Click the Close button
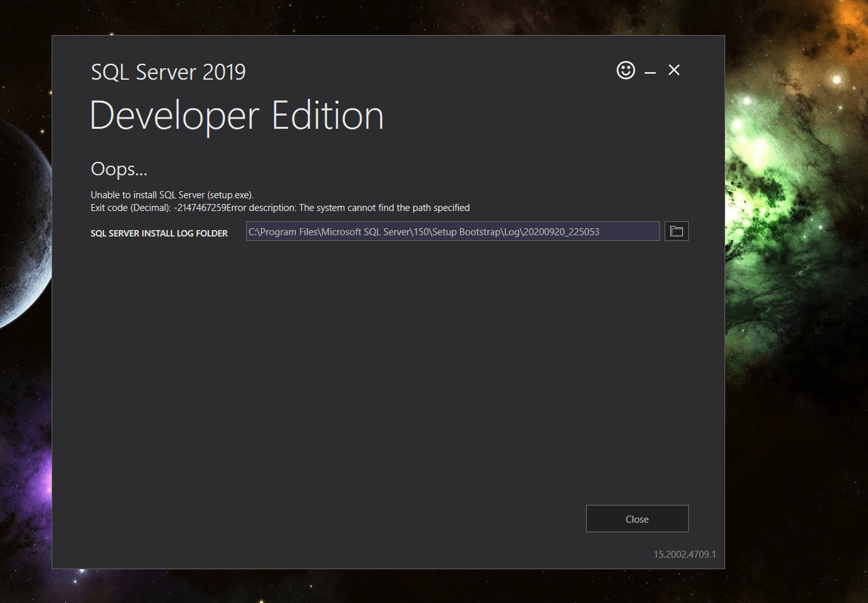 [637, 519]
